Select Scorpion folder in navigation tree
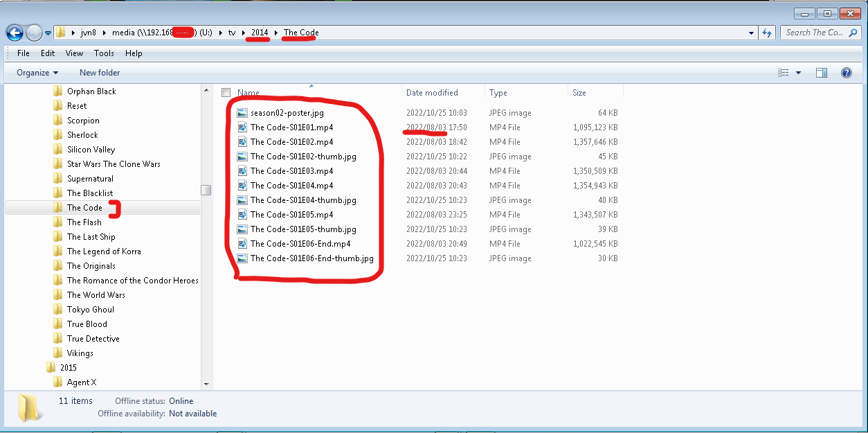 pos(83,121)
